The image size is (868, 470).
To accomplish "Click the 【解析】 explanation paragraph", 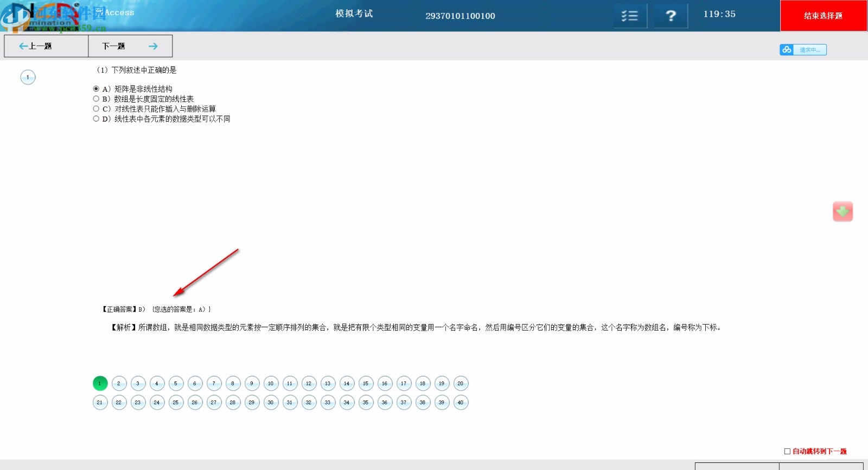I will (416, 327).
